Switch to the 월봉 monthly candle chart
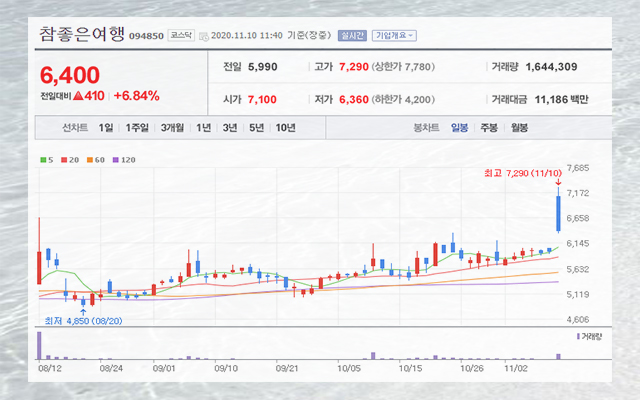640x400 pixels. click(x=519, y=128)
